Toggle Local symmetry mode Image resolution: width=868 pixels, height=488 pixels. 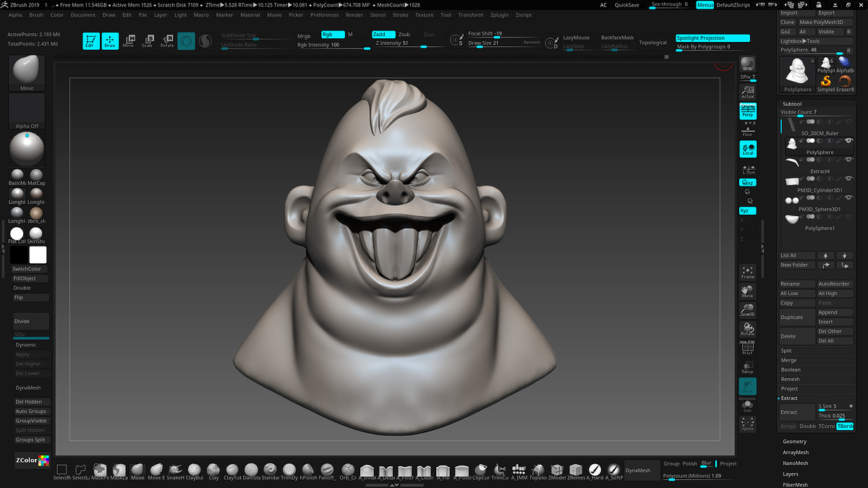(x=748, y=149)
